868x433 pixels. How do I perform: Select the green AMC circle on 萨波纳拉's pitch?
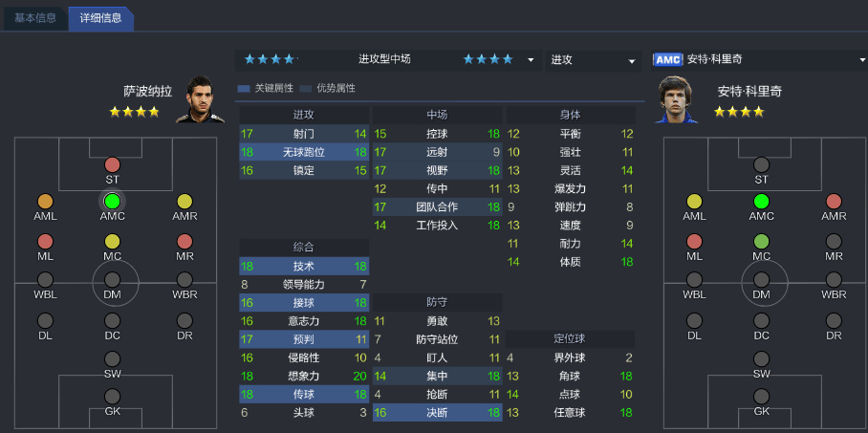tap(113, 202)
